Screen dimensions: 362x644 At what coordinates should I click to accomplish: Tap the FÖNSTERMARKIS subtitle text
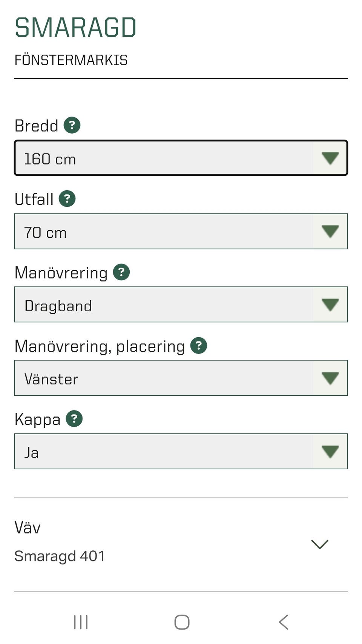point(71,60)
